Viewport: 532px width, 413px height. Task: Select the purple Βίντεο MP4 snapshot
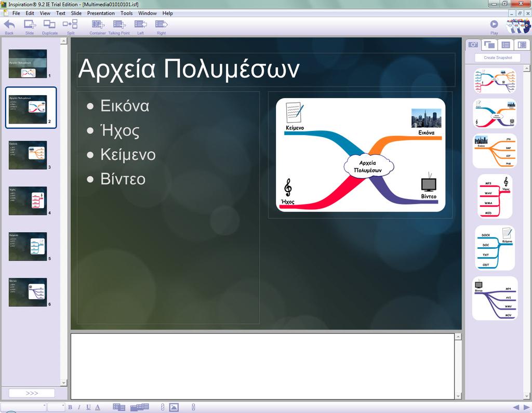tap(495, 298)
